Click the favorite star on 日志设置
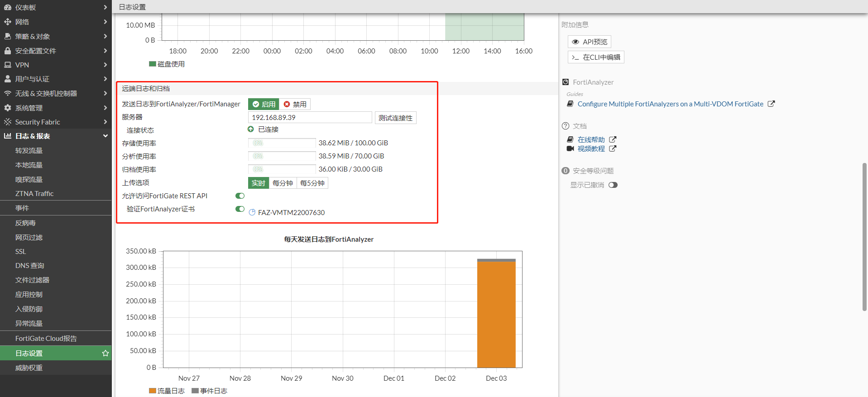Viewport: 868px width, 397px height. [x=106, y=353]
